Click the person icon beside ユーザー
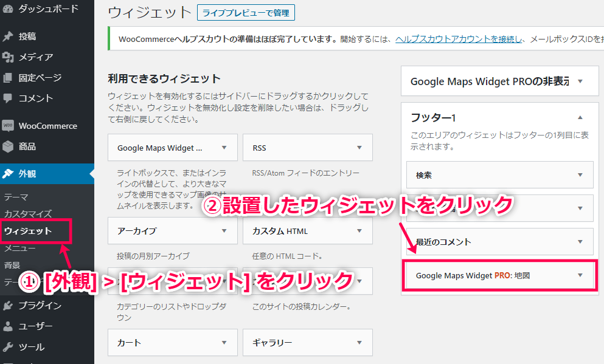 click(x=8, y=326)
